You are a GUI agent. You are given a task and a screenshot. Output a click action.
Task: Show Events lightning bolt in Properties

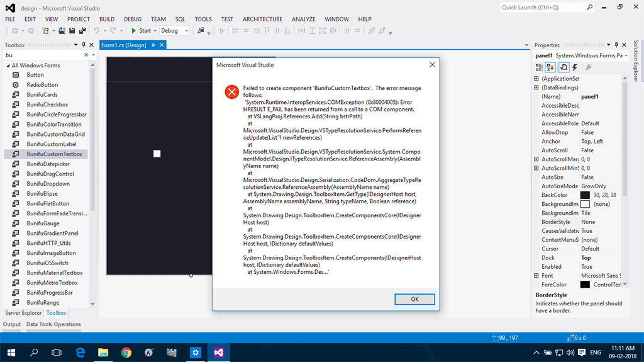pos(575,67)
